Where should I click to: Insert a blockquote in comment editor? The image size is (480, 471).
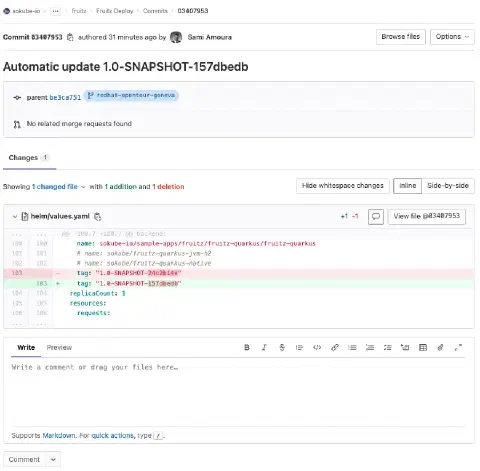(299, 347)
